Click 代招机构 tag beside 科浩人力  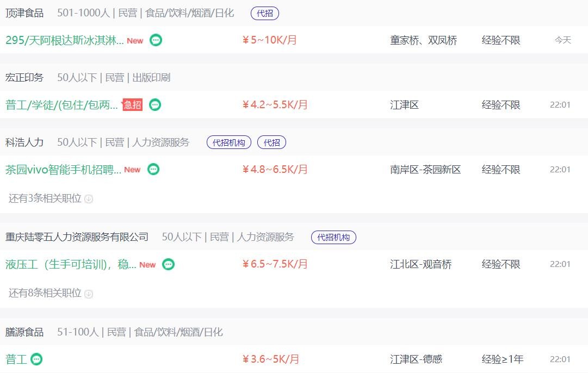229,142
